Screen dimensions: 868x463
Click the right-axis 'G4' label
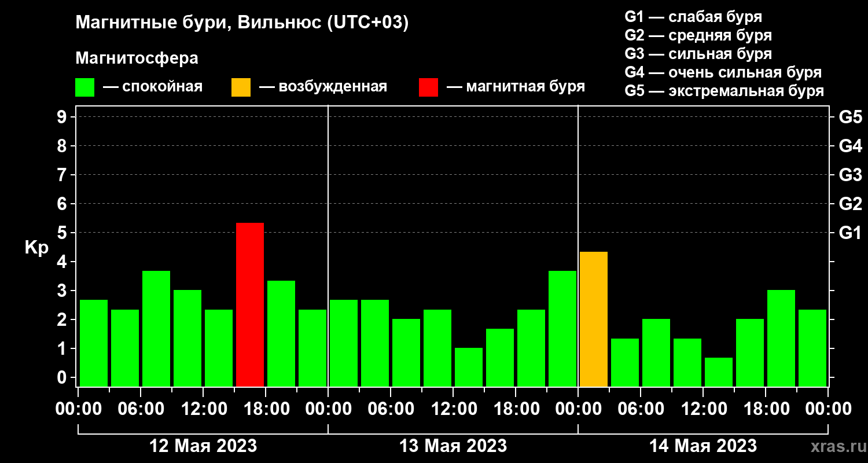(x=850, y=146)
